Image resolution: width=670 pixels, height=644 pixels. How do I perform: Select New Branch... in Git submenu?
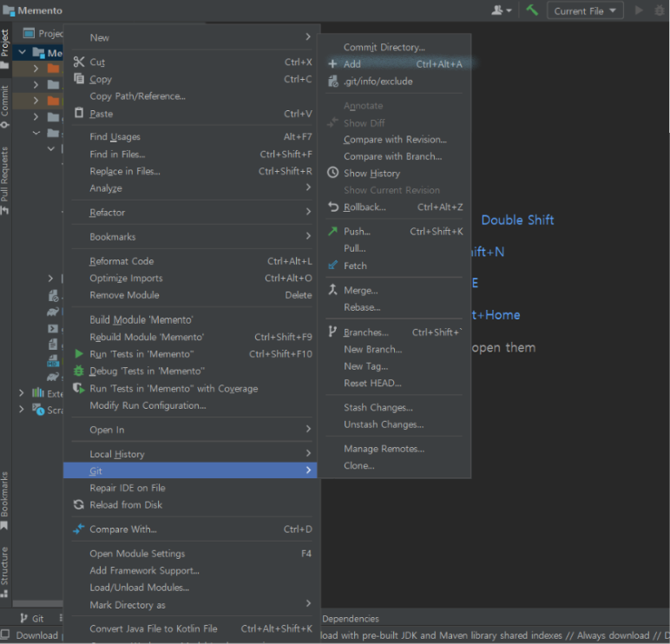click(395, 349)
